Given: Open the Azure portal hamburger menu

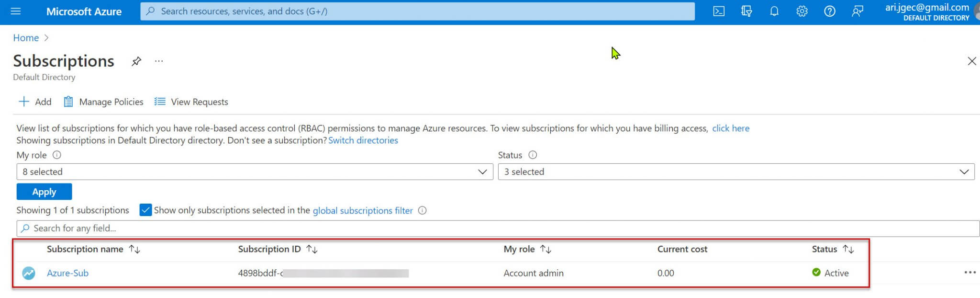Looking at the screenshot, I should pyautogui.click(x=16, y=11).
